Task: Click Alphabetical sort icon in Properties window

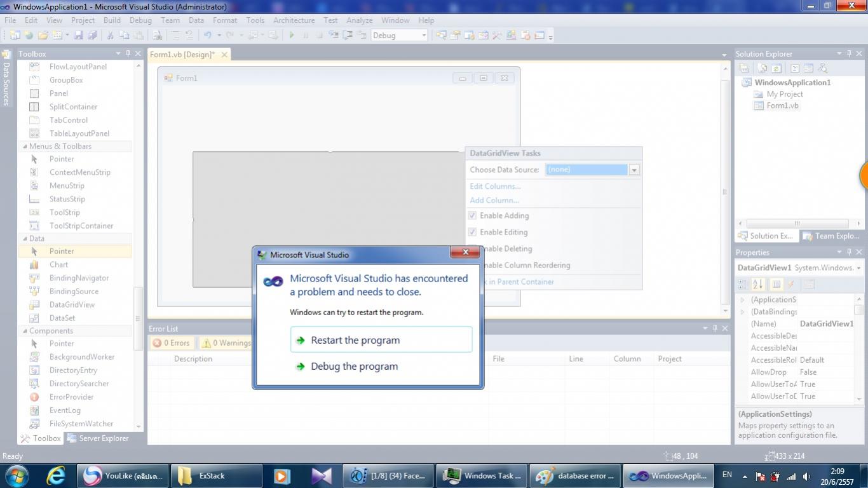Action: (x=757, y=284)
